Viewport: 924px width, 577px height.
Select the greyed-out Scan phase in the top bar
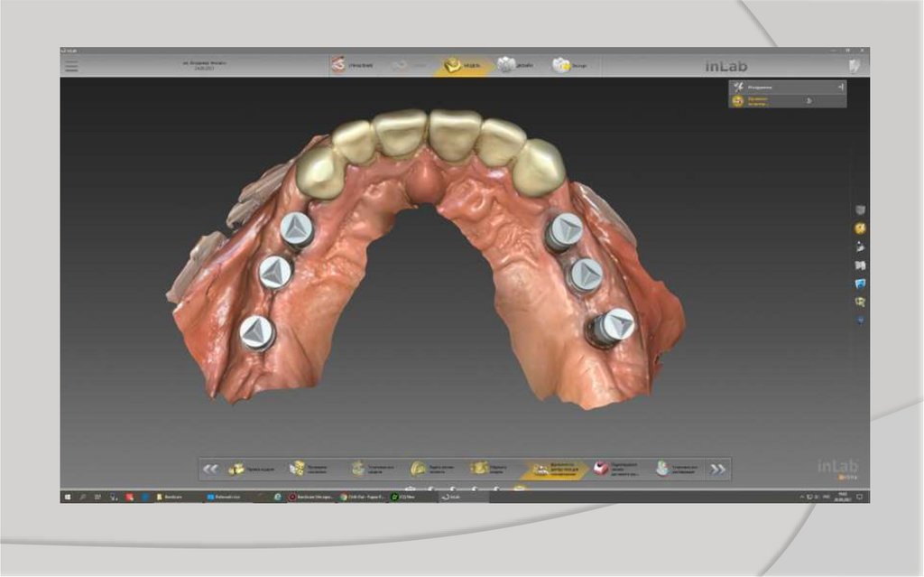pyautogui.click(x=408, y=65)
